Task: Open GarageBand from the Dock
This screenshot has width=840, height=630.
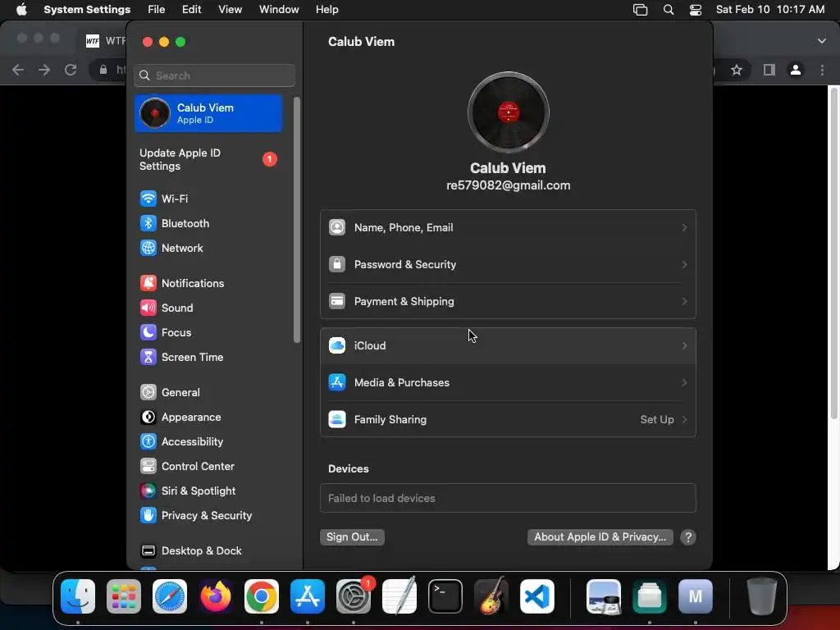Action: [491, 596]
